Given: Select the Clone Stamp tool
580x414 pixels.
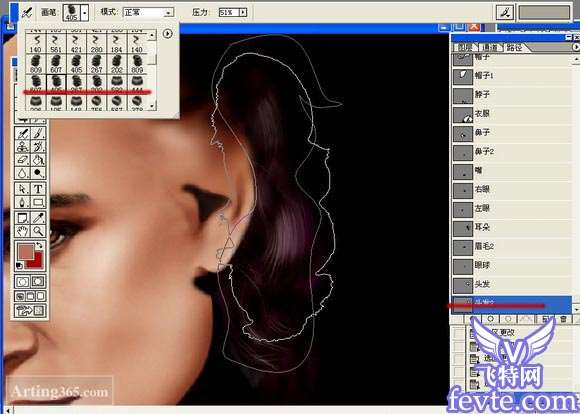Looking at the screenshot, I should pyautogui.click(x=23, y=147).
